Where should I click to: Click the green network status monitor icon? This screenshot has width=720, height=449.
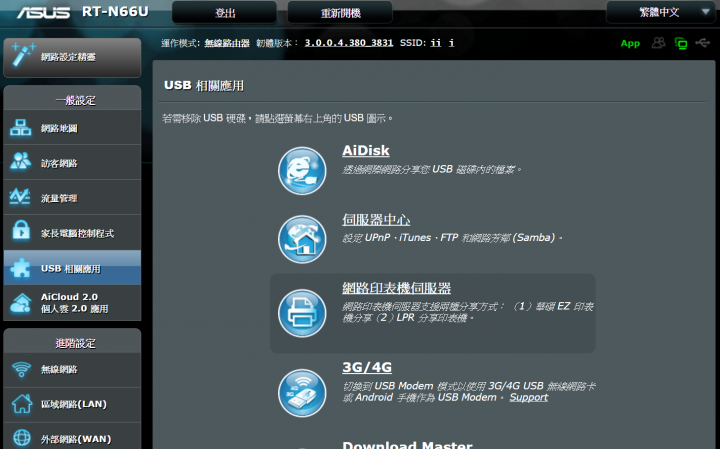click(681, 43)
